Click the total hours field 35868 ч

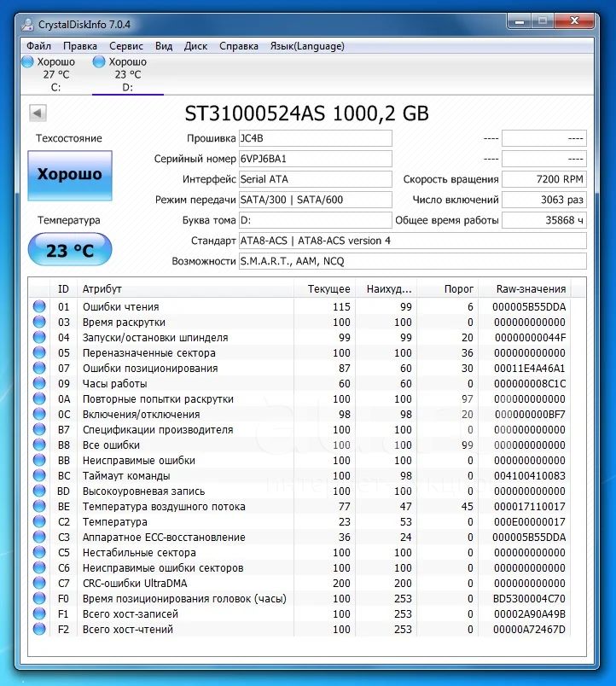[543, 220]
